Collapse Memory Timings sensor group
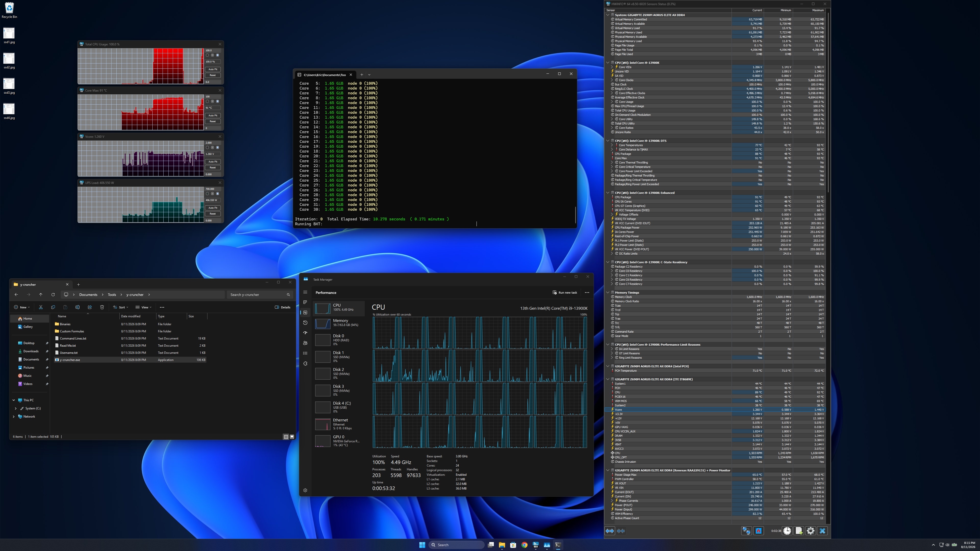The image size is (980, 551). click(x=608, y=292)
